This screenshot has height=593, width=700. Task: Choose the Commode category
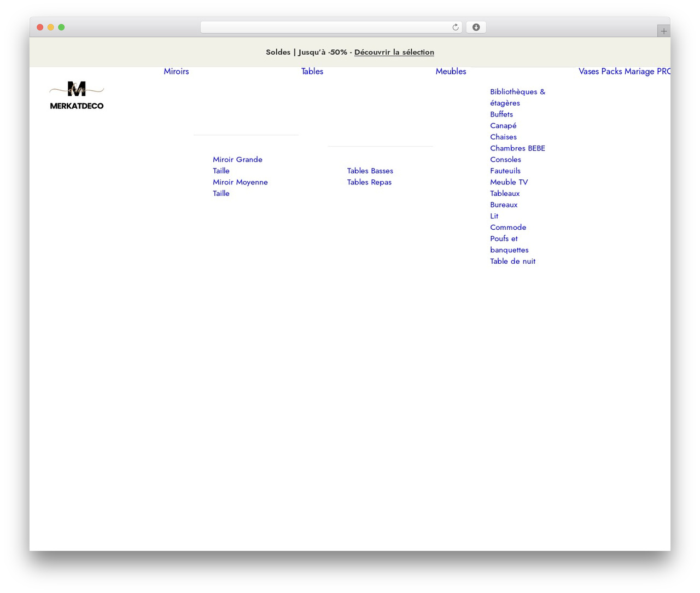click(508, 228)
